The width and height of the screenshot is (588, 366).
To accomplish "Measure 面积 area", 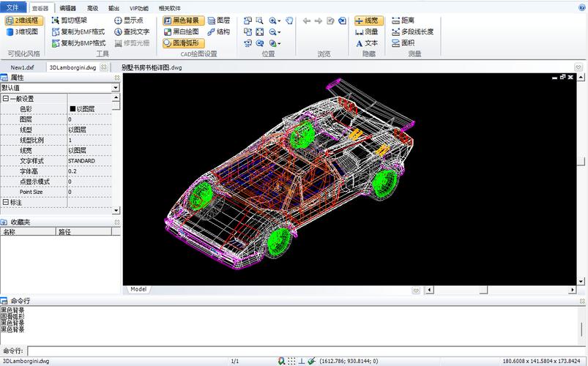I will pos(403,43).
